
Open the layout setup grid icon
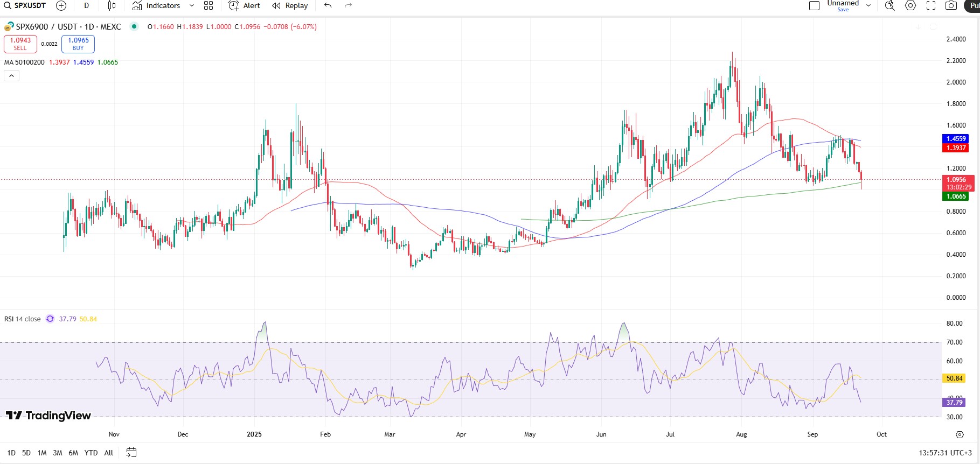208,5
